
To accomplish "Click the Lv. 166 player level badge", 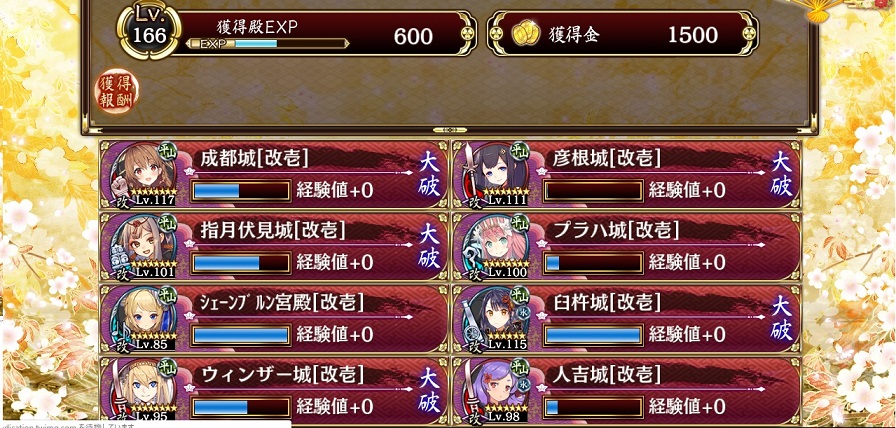I will coord(149,31).
